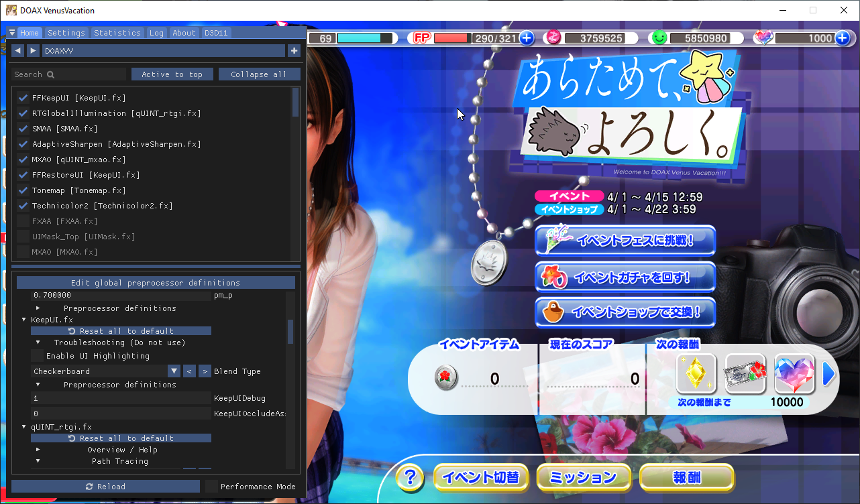The height and width of the screenshot is (504, 860).
Task: Select the hibiscus ticket reward icon
Action: [x=745, y=374]
